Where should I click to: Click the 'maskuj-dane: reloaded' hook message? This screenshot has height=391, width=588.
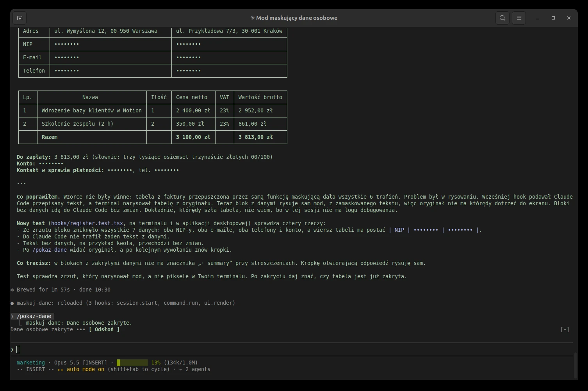click(123, 303)
